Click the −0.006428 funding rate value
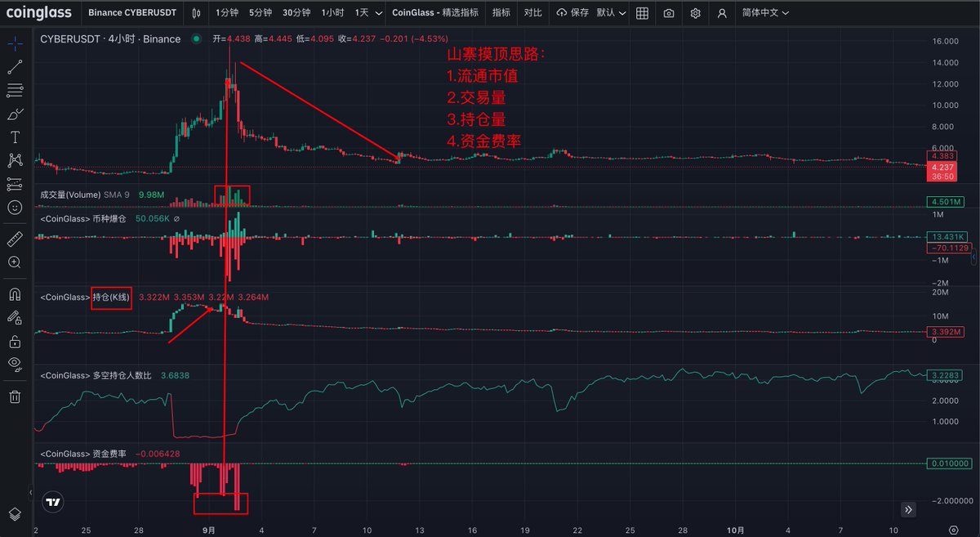Screen dimensions: 980x537 click(157, 453)
